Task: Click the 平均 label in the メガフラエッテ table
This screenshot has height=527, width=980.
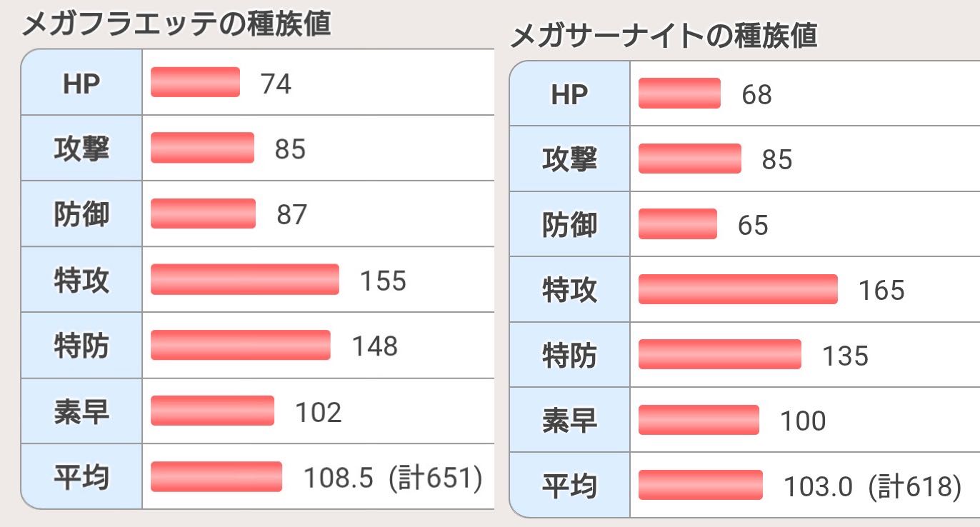Action: (81, 477)
